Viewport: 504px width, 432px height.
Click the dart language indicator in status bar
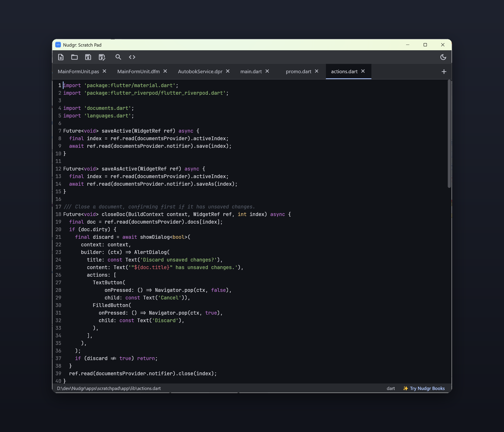(391, 388)
